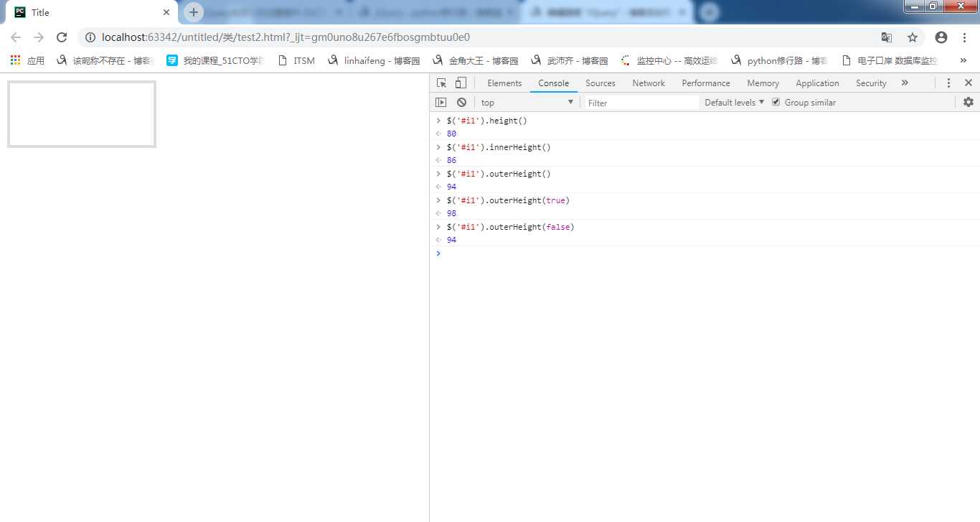Open the translate page icon
980x522 pixels.
point(887,37)
